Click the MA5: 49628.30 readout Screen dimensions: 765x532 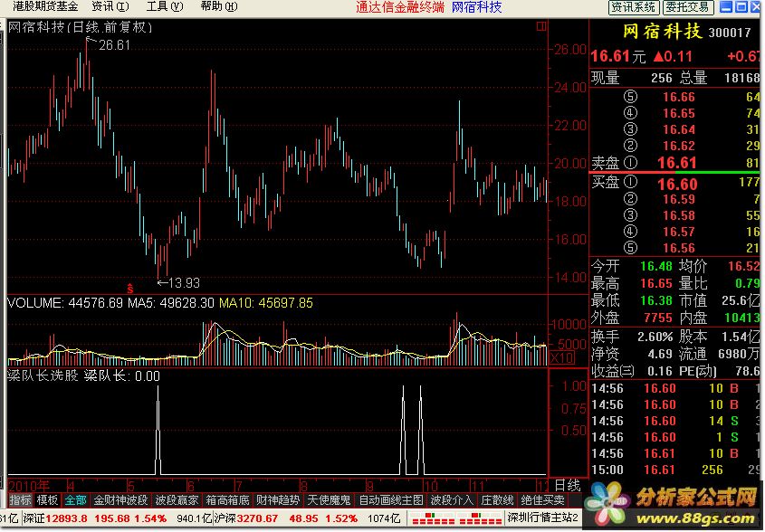pyautogui.click(x=171, y=303)
